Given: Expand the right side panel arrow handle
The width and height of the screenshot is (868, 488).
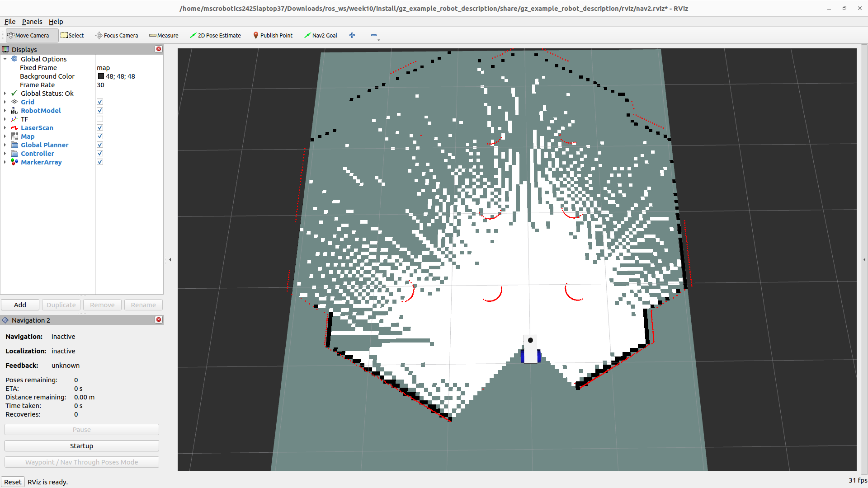Looking at the screenshot, I should 864,259.
